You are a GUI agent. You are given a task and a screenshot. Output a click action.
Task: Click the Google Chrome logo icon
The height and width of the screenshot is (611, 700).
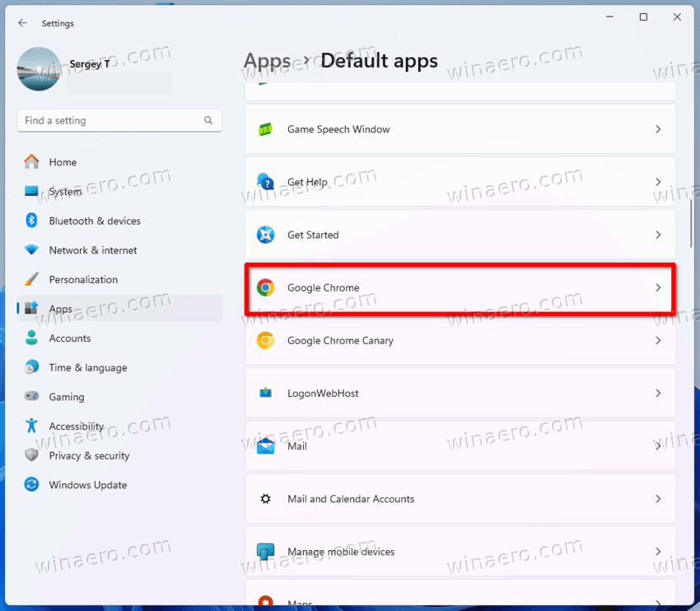pyautogui.click(x=265, y=287)
